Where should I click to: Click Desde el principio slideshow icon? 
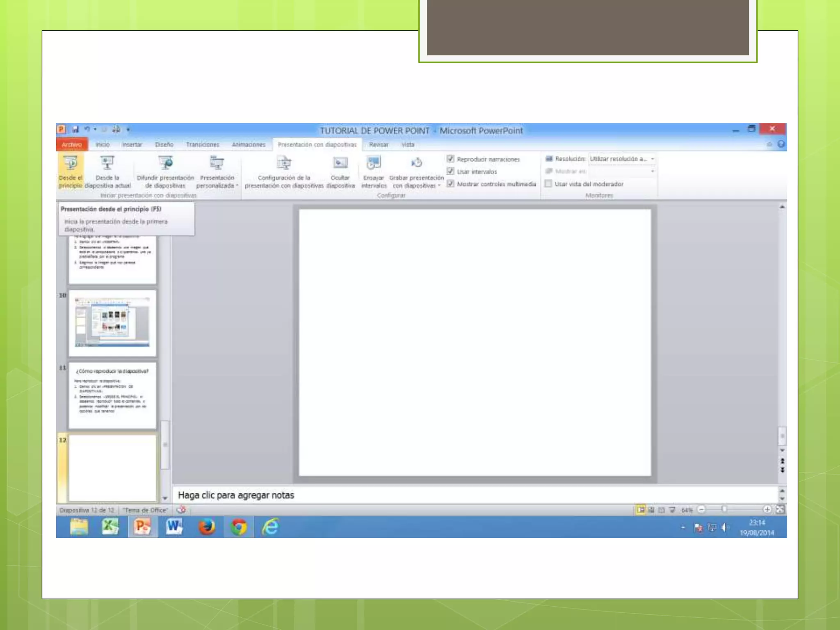tap(71, 163)
